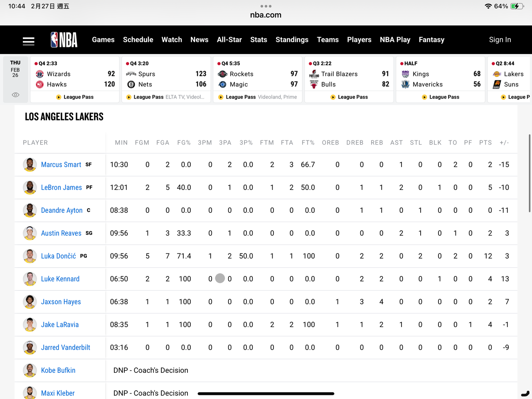The width and height of the screenshot is (532, 399).
Task: Open Luka Dončić's headshot
Action: (x=30, y=256)
